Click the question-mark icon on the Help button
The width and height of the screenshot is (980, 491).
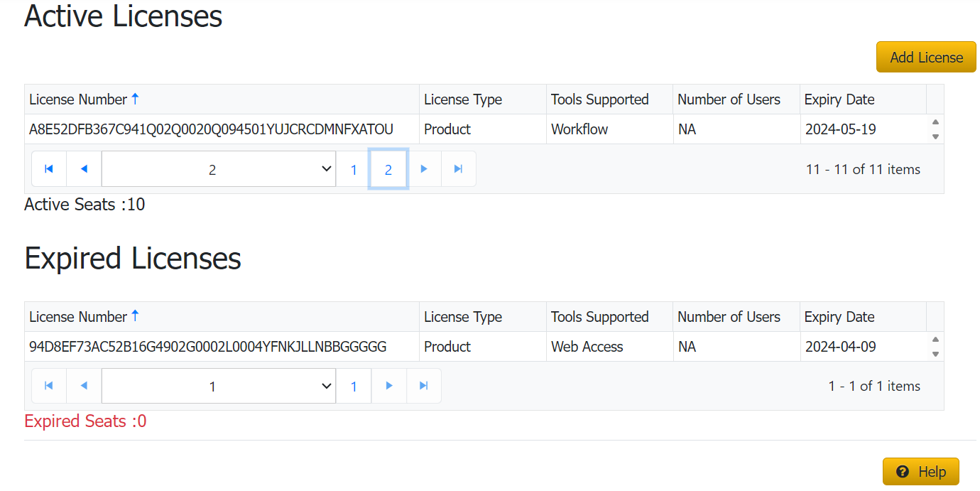[x=902, y=471]
